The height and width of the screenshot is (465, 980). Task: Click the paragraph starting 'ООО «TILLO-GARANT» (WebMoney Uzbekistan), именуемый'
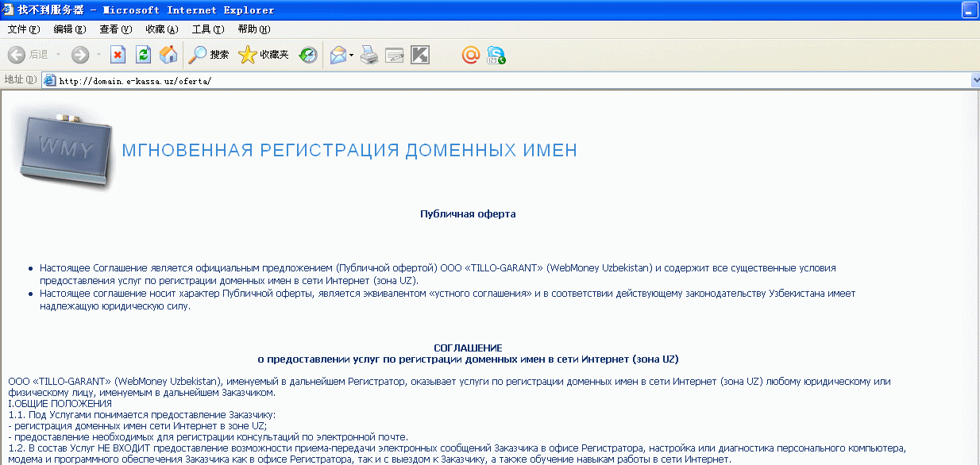click(449, 387)
